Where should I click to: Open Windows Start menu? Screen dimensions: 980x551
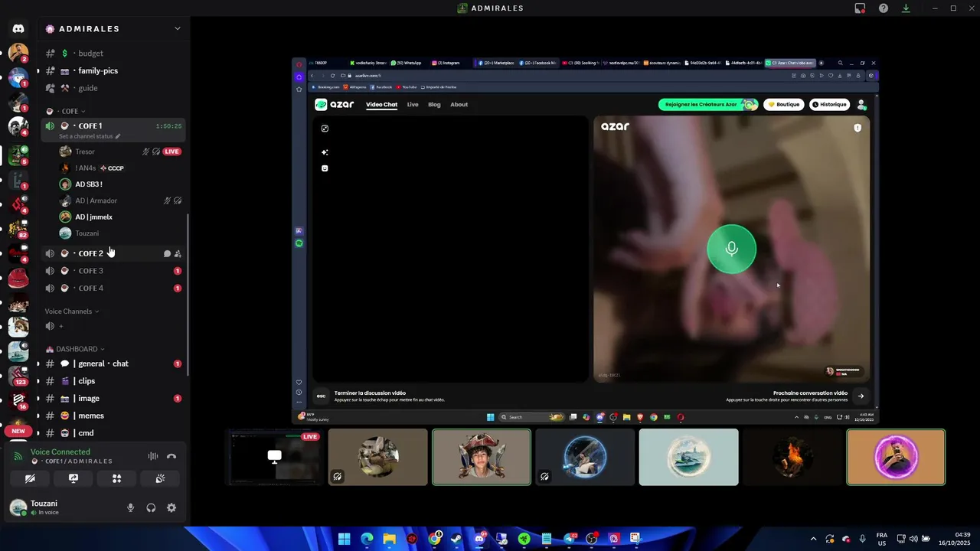click(x=345, y=539)
